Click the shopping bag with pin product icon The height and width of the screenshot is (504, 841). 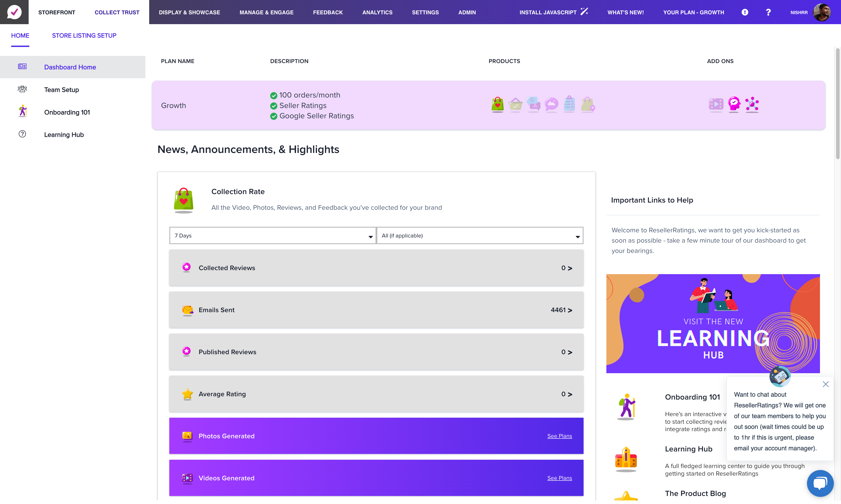(588, 105)
